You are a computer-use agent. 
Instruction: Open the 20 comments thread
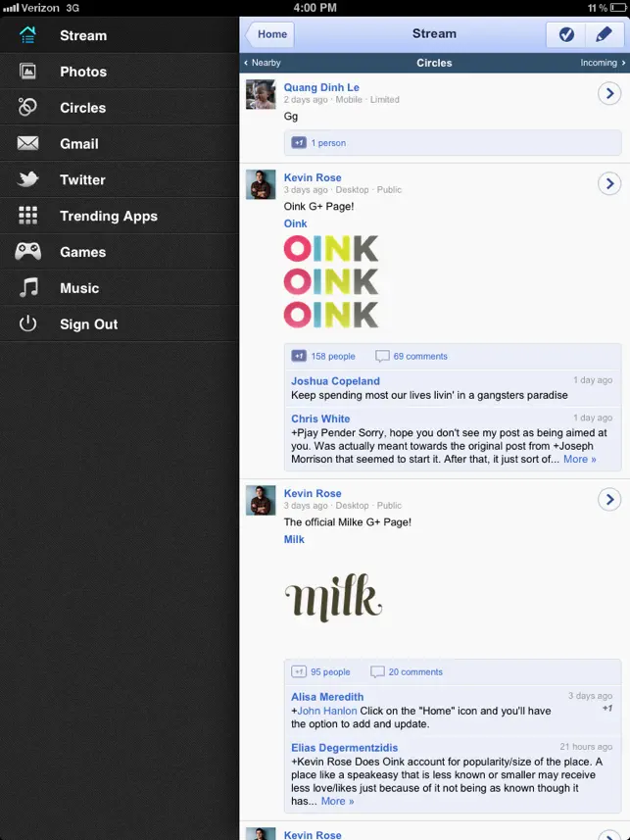coord(415,671)
